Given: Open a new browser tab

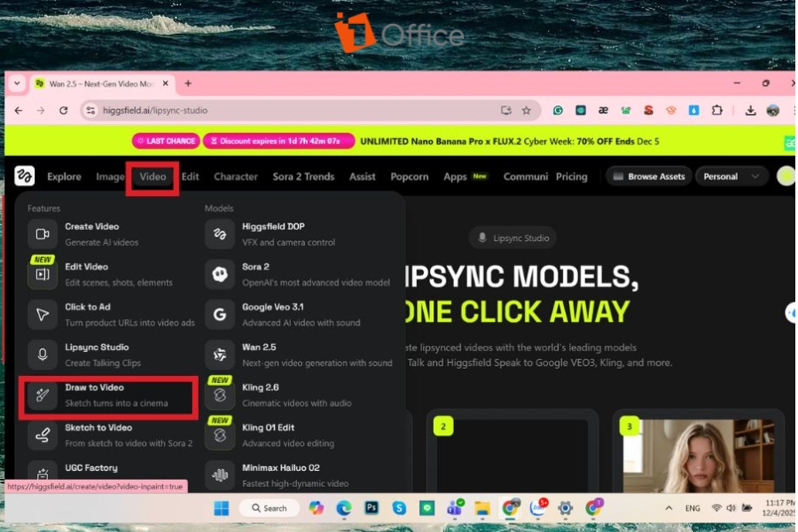Looking at the screenshot, I should pos(188,83).
